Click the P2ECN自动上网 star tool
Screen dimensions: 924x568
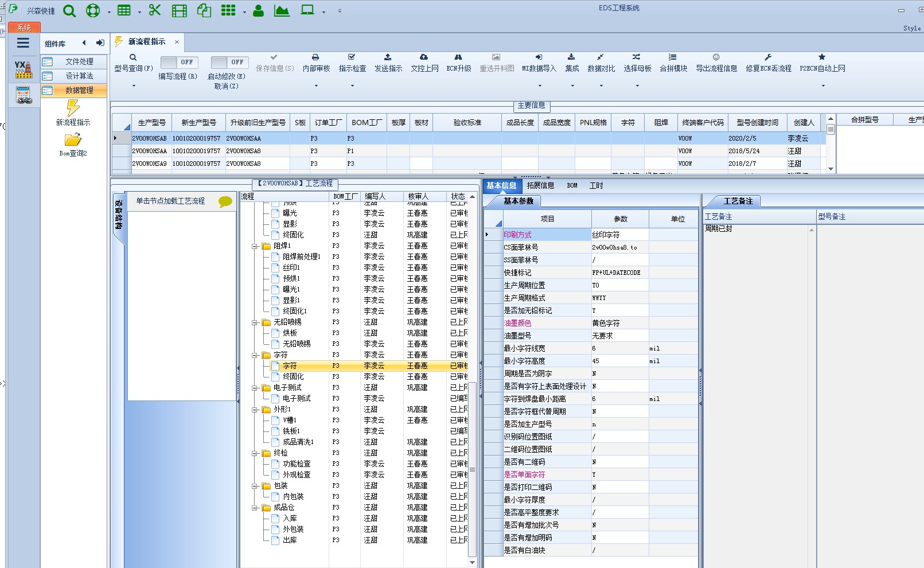822,63
